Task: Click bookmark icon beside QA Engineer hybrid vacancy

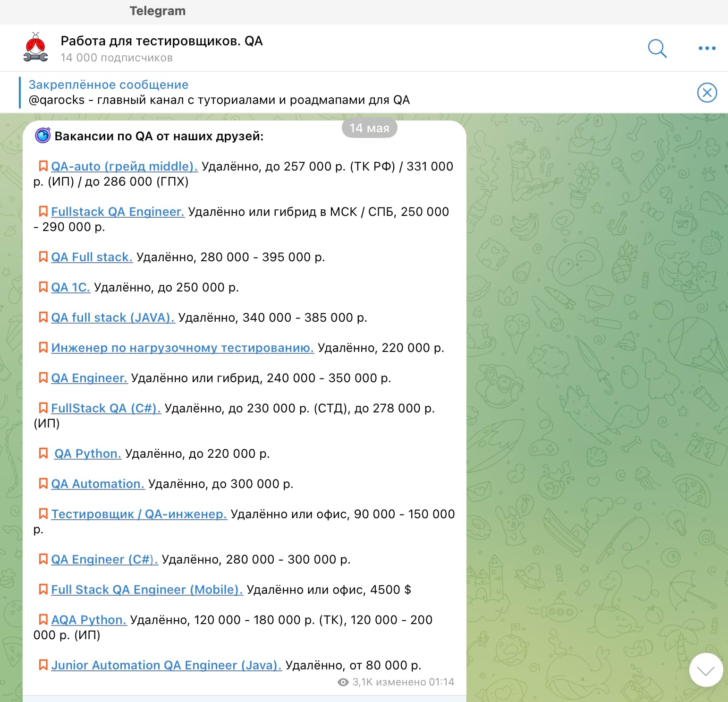Action: point(43,377)
